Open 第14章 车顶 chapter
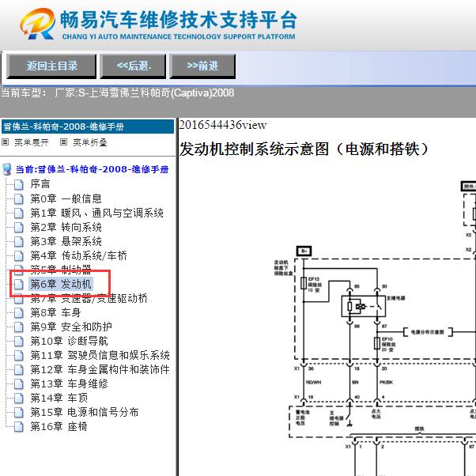476x476 pixels. pyautogui.click(x=59, y=398)
